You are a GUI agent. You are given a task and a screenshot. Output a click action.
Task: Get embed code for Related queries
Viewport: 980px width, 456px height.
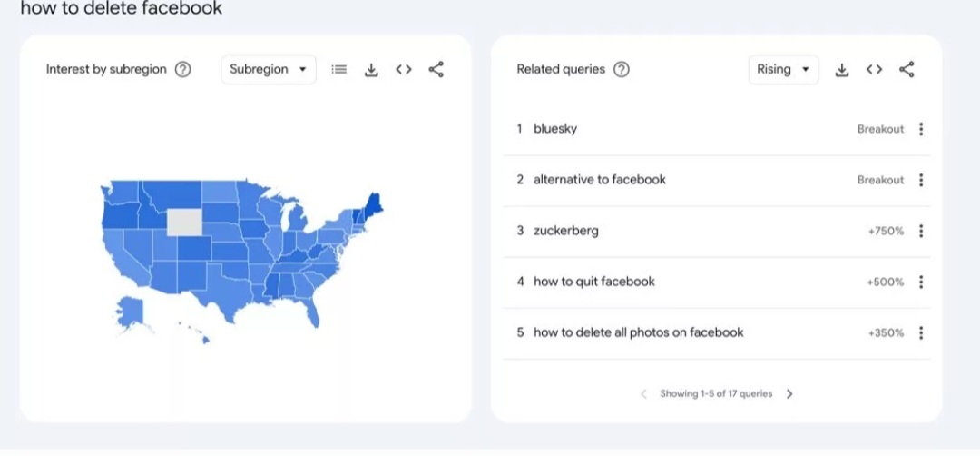[875, 69]
